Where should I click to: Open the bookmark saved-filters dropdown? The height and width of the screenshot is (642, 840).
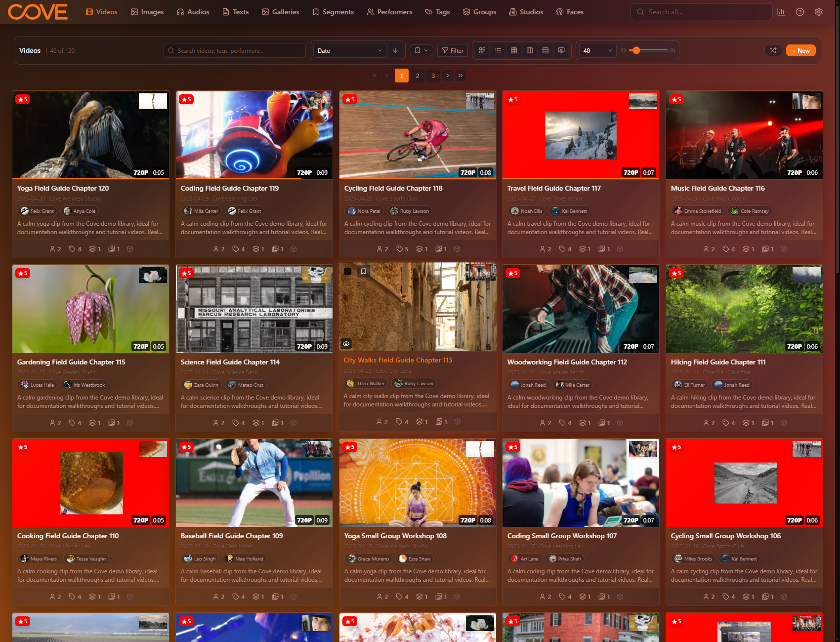click(421, 50)
